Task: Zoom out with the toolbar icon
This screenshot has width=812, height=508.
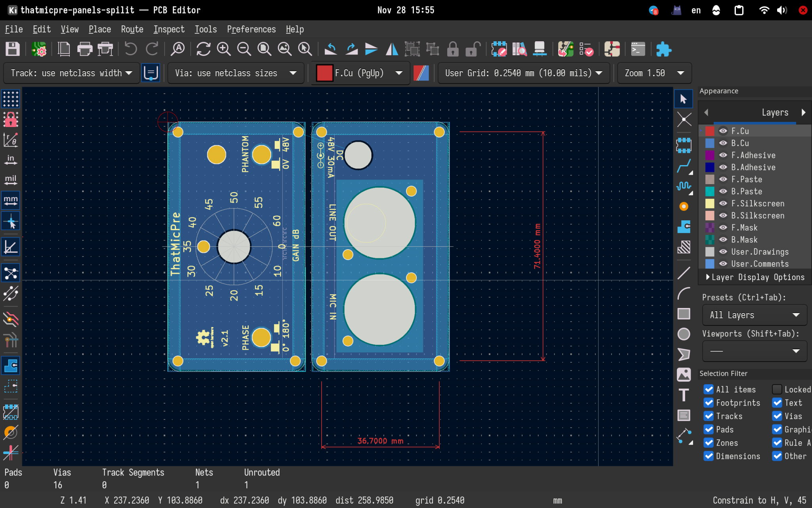Action: [x=244, y=49]
